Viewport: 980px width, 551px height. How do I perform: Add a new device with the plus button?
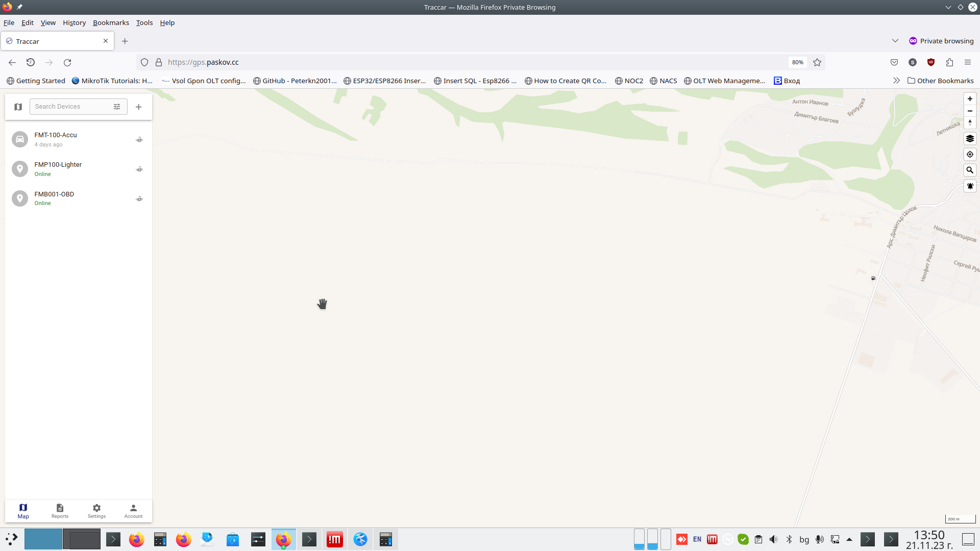click(138, 107)
